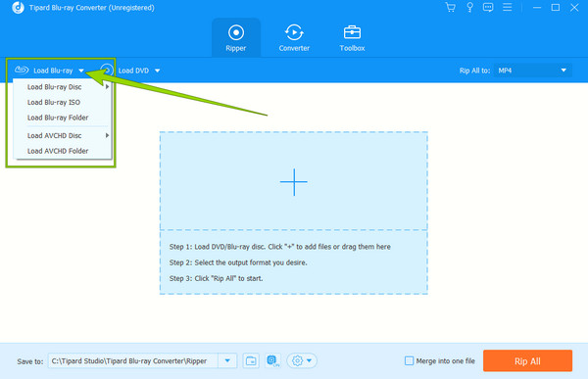Image resolution: width=588 pixels, height=379 pixels.
Task: Click the Step 2 instruction text
Action: tap(238, 262)
